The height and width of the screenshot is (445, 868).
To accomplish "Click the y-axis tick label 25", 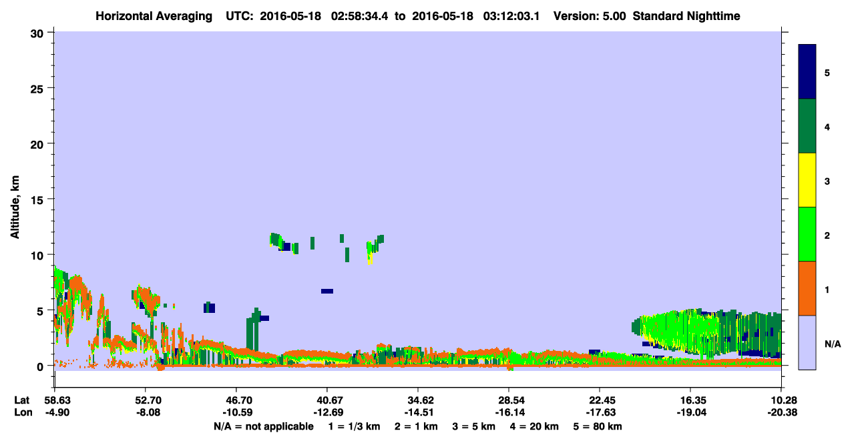I will point(39,88).
